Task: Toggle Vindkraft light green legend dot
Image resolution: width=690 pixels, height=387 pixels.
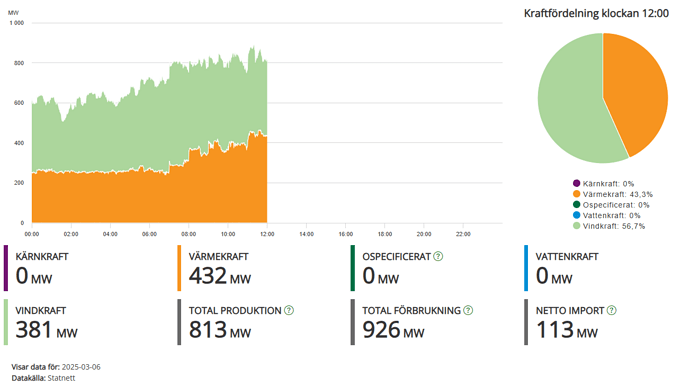Action: click(576, 225)
